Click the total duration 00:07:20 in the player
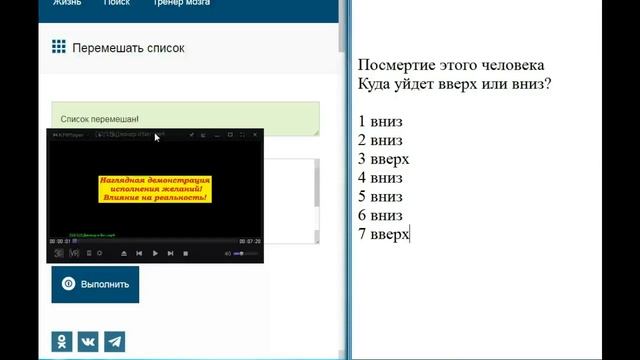 250,241
